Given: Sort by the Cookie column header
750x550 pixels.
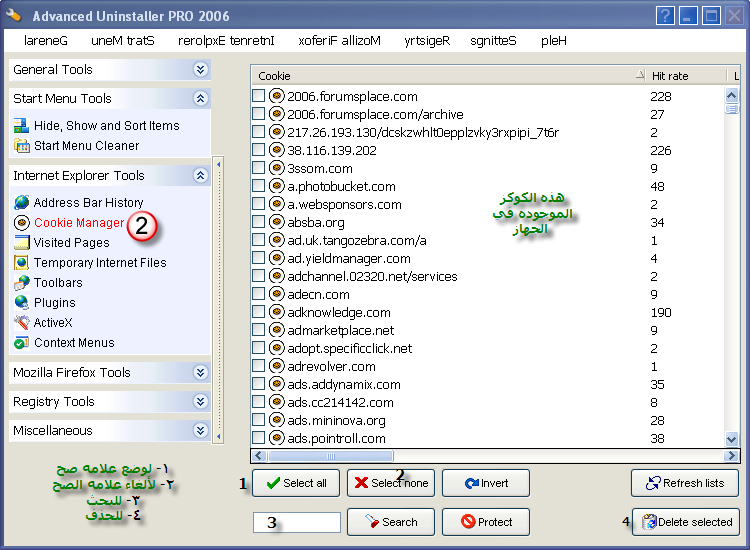Looking at the screenshot, I should pyautogui.click(x=449, y=76).
